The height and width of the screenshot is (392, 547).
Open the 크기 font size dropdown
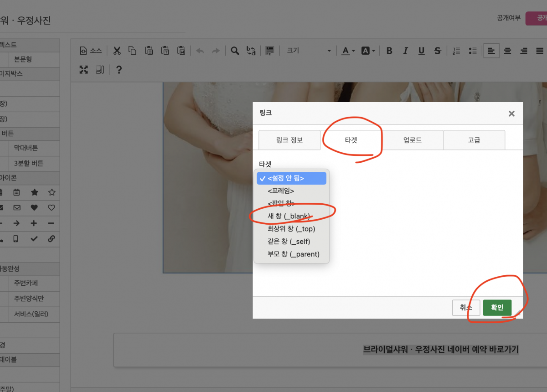(x=308, y=51)
